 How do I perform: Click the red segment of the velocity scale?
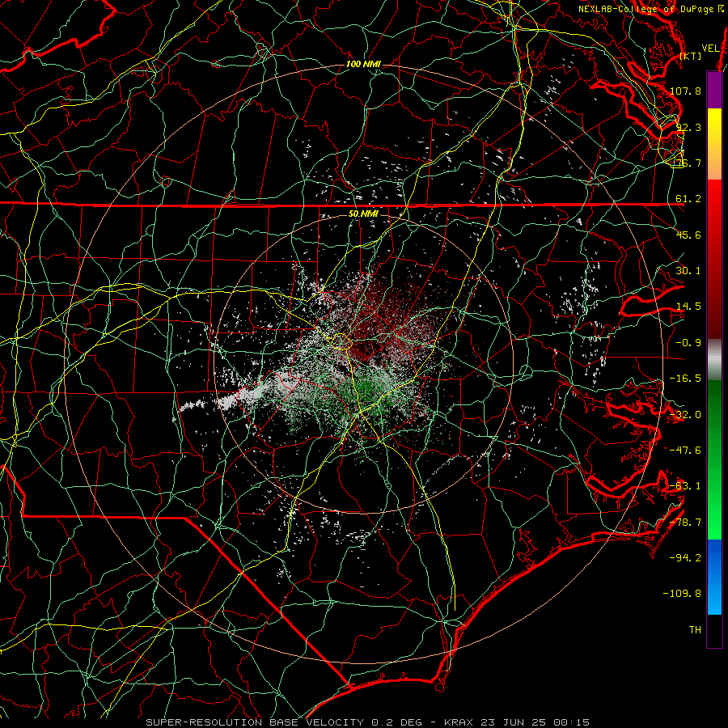[714, 259]
